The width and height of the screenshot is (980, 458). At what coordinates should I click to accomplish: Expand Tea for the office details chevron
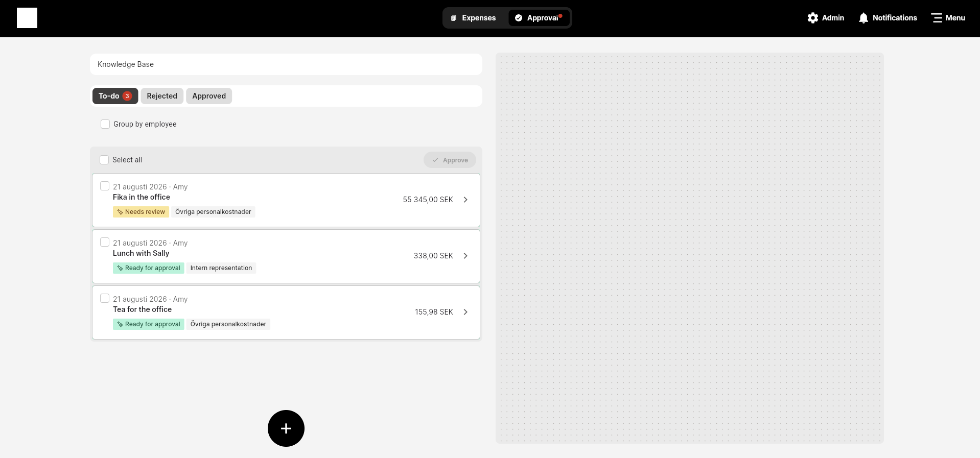(x=465, y=312)
